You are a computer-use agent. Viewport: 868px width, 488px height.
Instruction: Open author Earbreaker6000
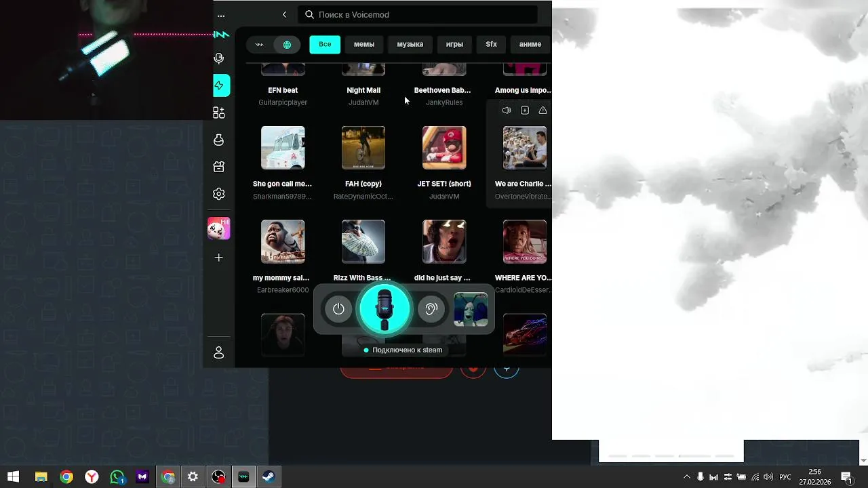click(x=283, y=290)
